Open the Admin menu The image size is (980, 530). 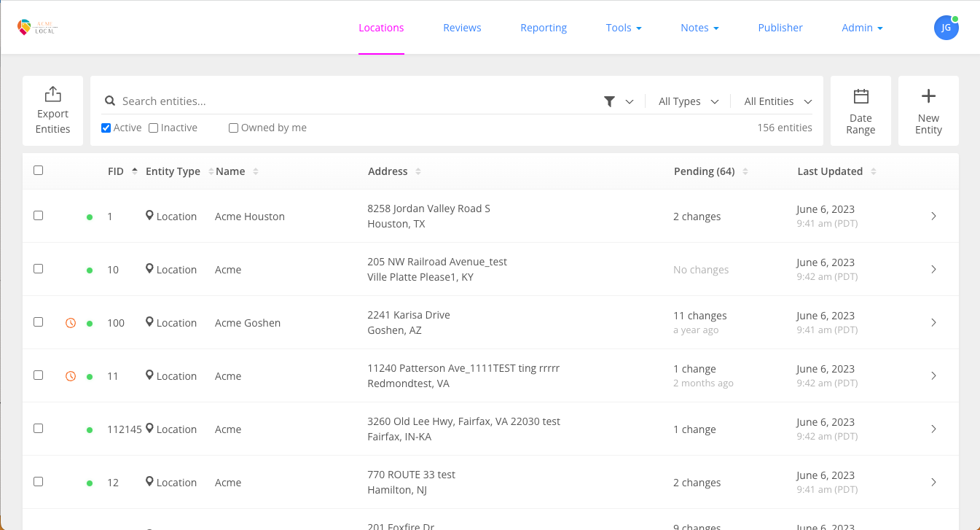tap(862, 28)
